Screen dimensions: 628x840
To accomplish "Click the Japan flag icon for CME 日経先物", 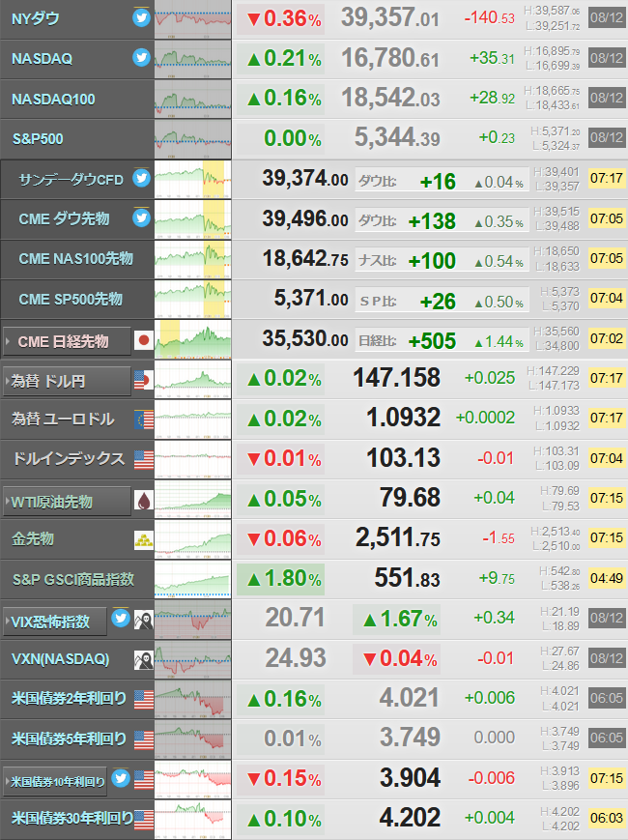I will 144,340.
